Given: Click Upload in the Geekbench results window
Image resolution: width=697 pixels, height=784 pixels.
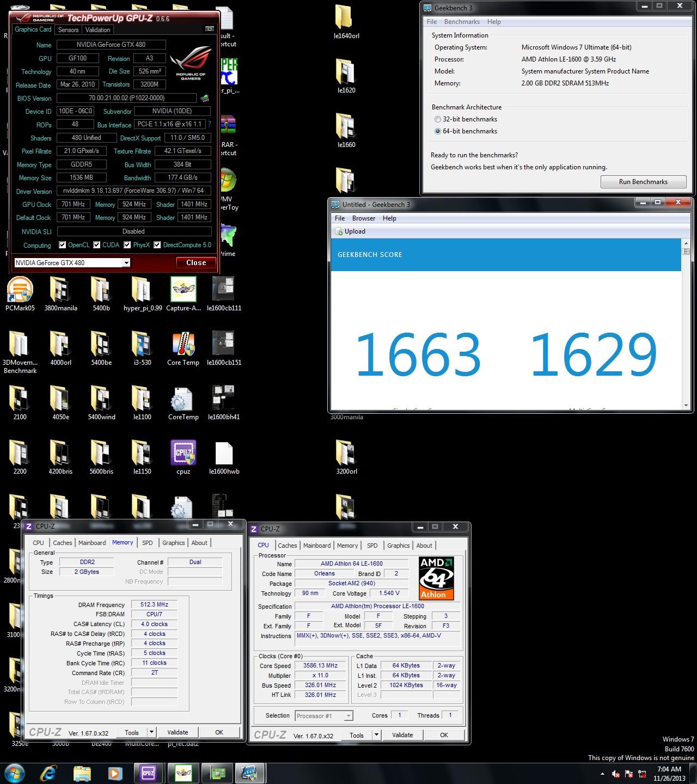Looking at the screenshot, I should pos(350,231).
